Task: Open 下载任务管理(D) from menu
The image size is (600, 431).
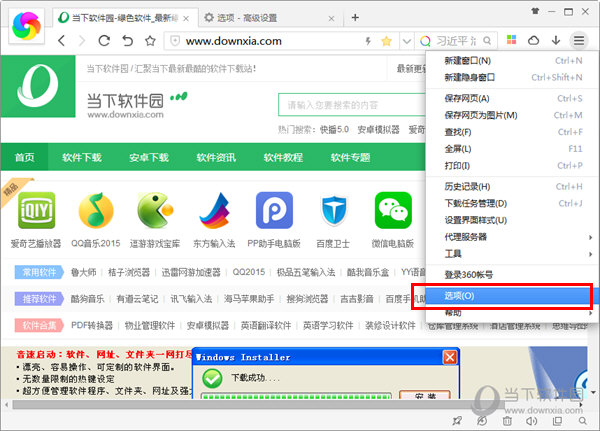Action: point(512,203)
